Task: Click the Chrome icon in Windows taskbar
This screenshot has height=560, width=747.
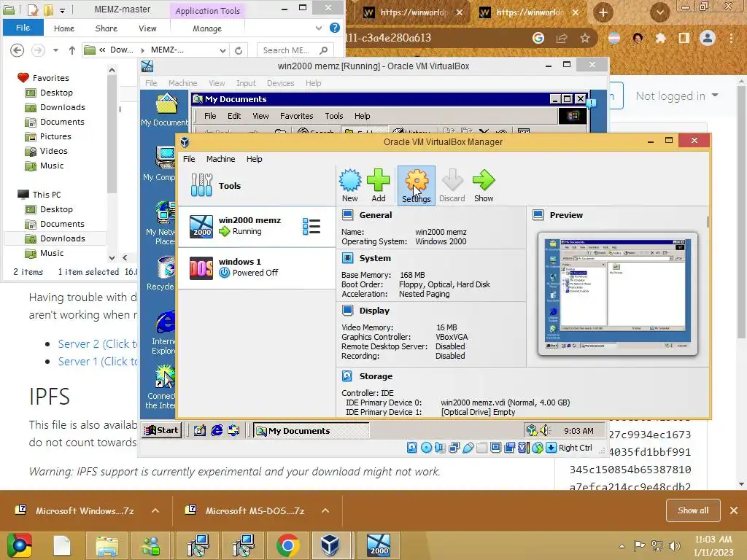Action: coord(287,545)
